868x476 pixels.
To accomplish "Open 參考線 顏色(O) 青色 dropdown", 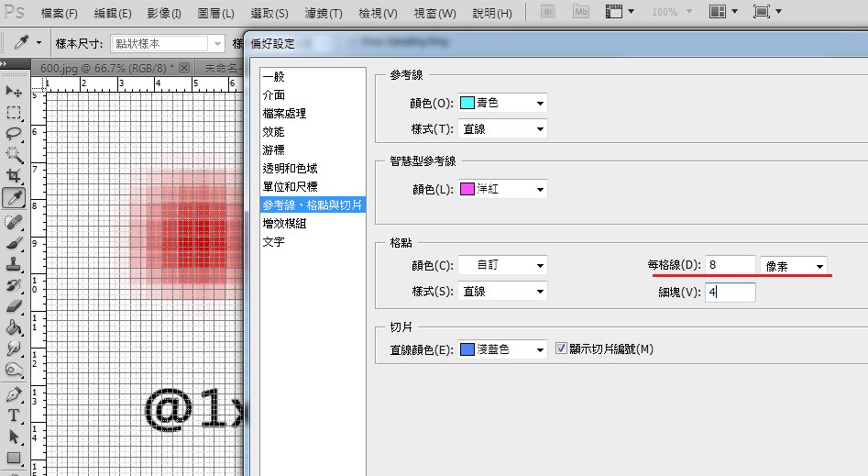I will coord(502,103).
